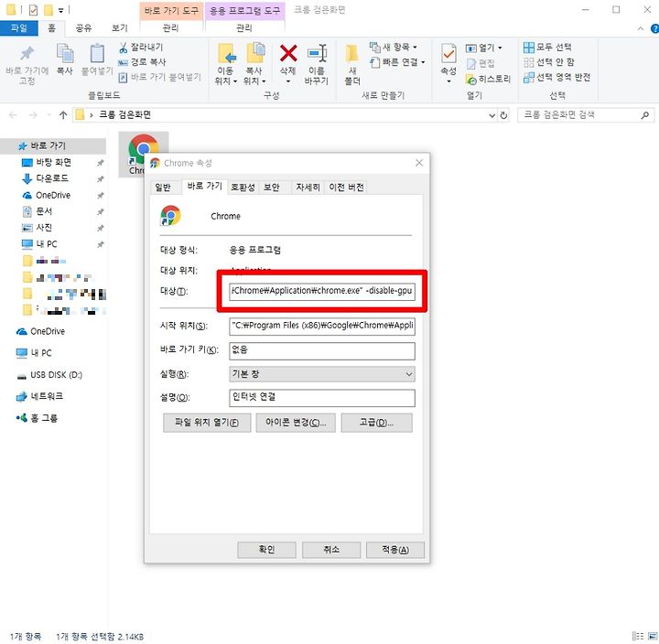Click the Target (대상) input field
659x644 pixels.
coord(322,291)
